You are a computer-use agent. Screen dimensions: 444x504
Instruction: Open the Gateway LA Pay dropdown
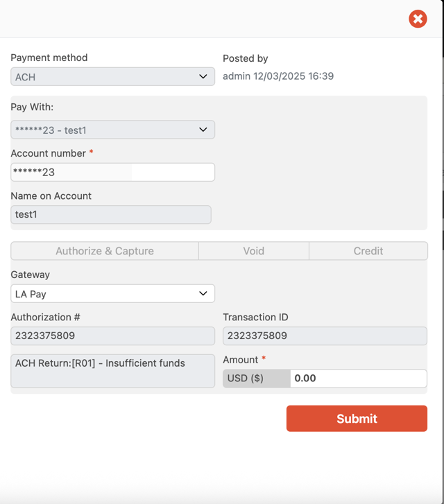104,293
